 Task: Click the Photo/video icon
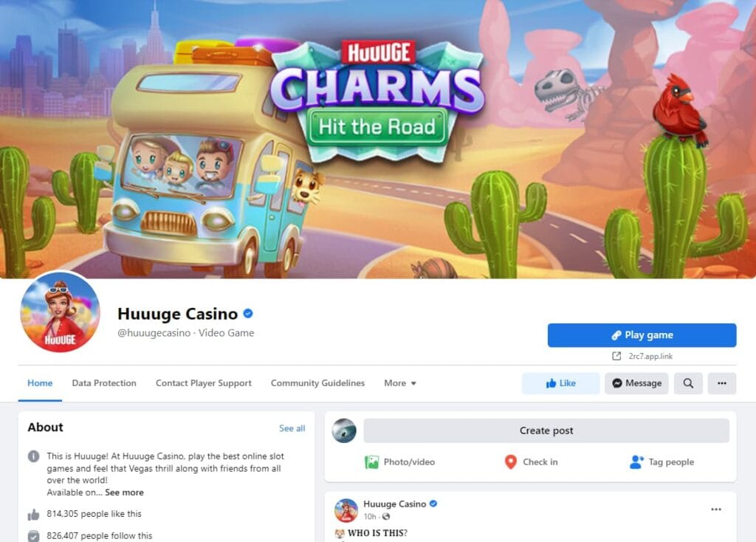point(371,462)
